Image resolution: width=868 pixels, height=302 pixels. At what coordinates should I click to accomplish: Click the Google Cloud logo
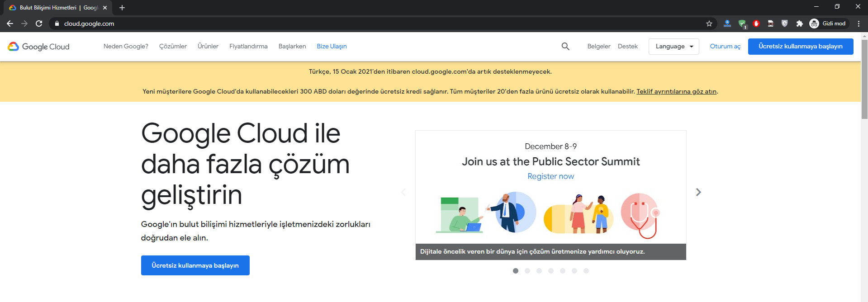click(x=39, y=47)
